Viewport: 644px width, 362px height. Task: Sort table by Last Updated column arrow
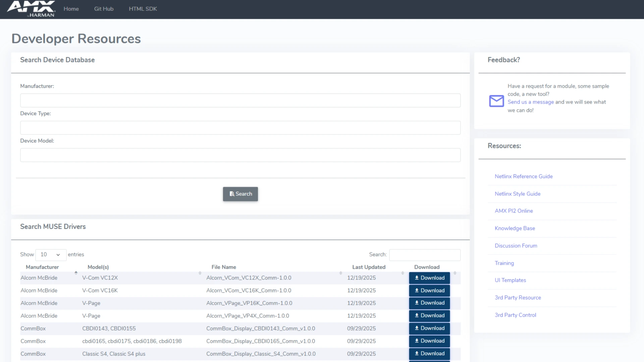(402, 273)
